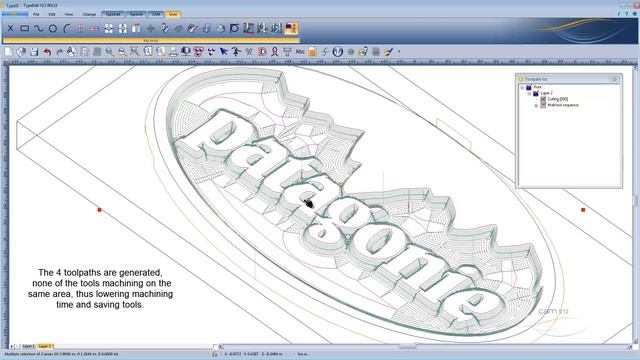This screenshot has height=360, width=640.
Task: Click the New document icon
Action: pyautogui.click(x=9, y=51)
